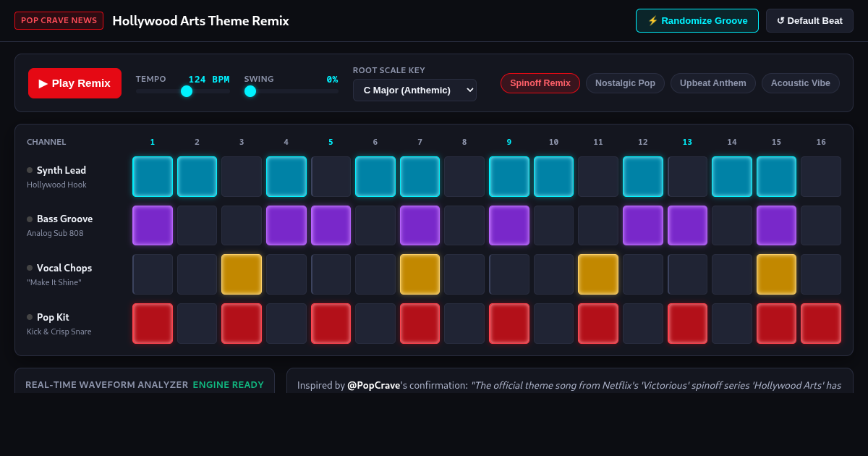This screenshot has height=456, width=868.
Task: Click the 124 BPM tempo value
Action: point(209,79)
